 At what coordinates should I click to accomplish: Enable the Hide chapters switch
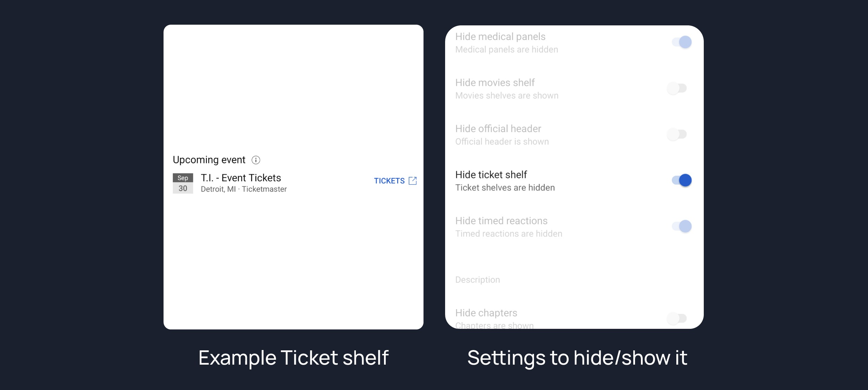click(677, 318)
